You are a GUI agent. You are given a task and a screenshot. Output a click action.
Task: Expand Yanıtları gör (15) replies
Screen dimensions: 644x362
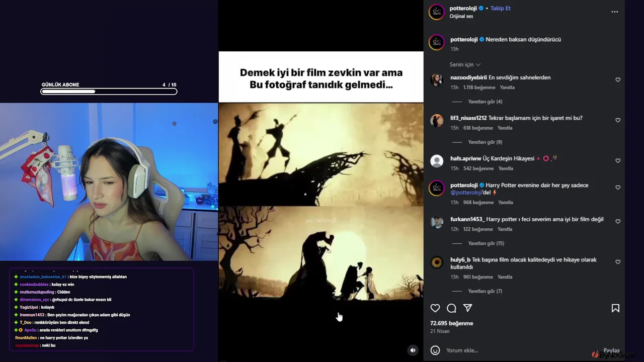(x=486, y=243)
